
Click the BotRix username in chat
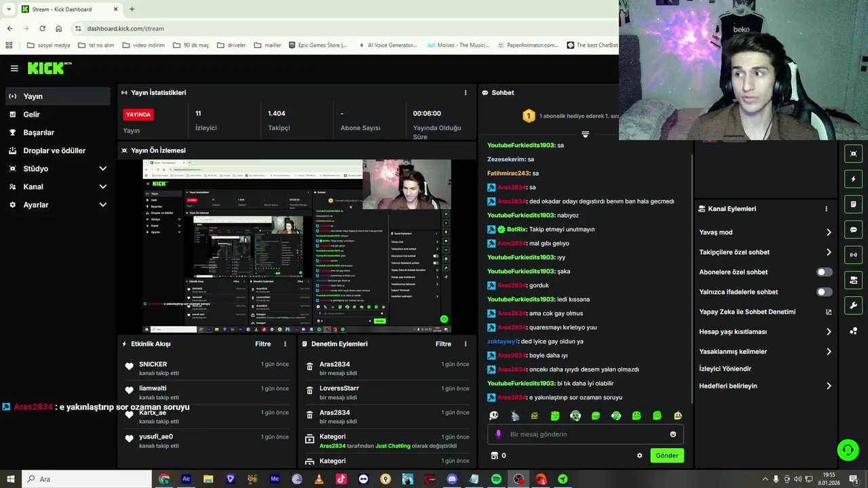pyautogui.click(x=516, y=230)
